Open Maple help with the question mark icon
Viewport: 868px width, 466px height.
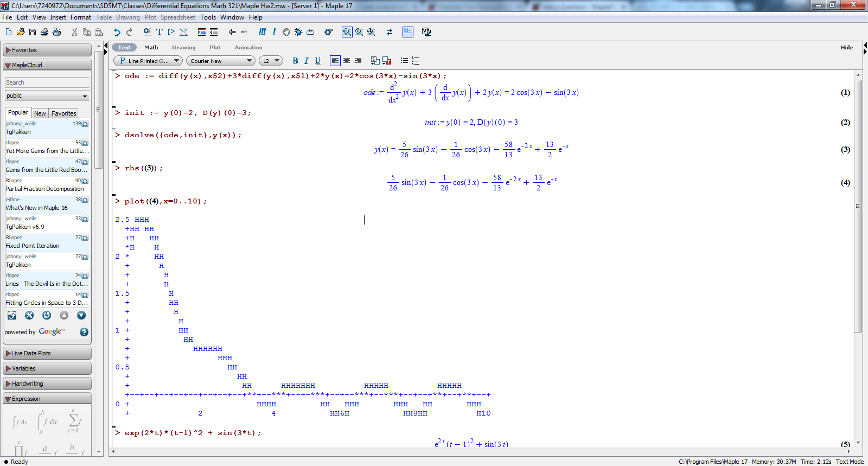(x=426, y=32)
